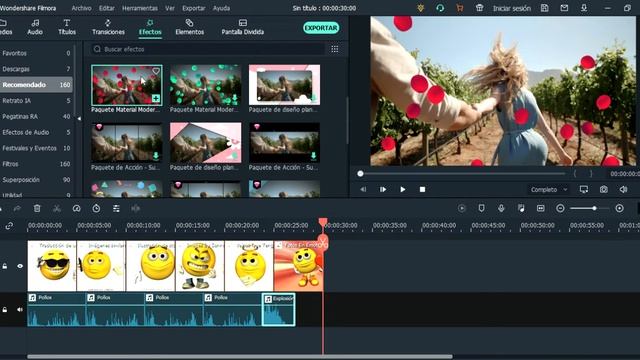This screenshot has width=640, height=360.
Task: Select the Efectos tab
Action: point(150,27)
